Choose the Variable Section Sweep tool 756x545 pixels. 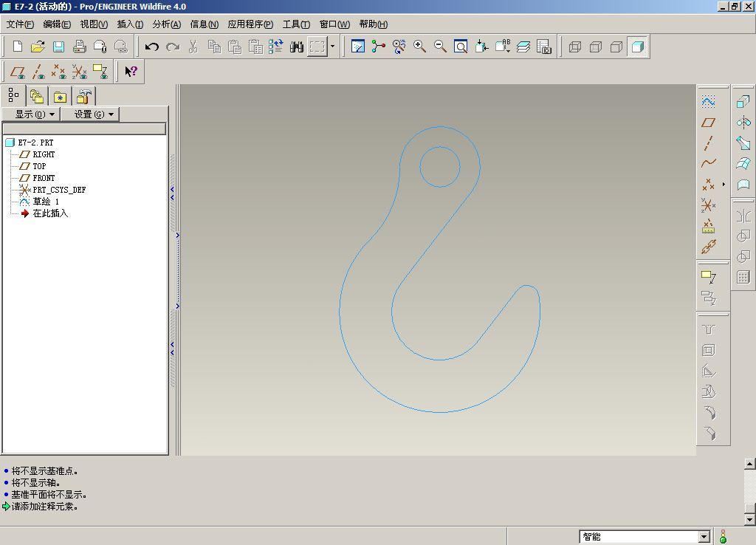tap(743, 143)
